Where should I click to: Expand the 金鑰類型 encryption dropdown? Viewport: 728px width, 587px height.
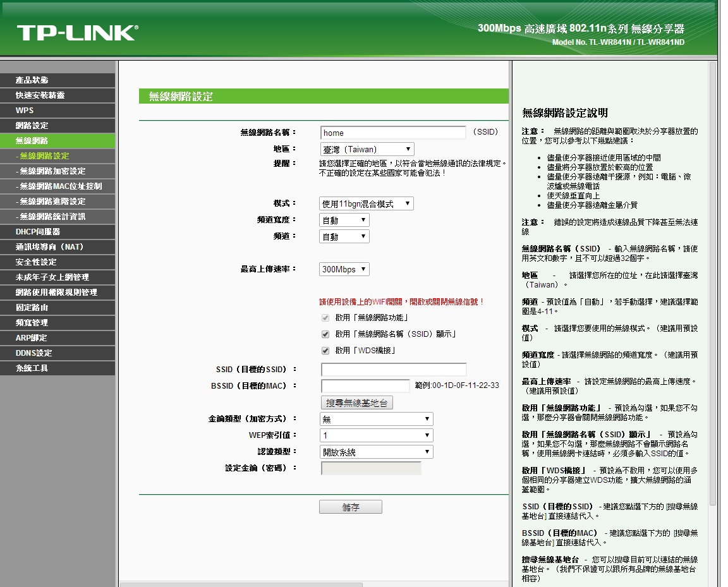click(377, 419)
